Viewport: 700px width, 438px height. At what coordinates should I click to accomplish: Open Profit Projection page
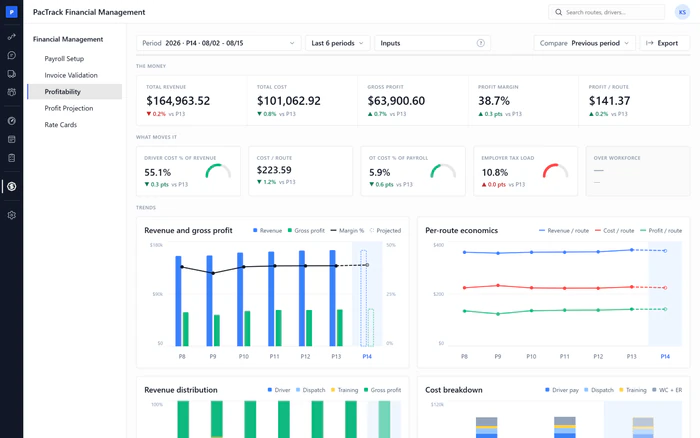point(69,108)
